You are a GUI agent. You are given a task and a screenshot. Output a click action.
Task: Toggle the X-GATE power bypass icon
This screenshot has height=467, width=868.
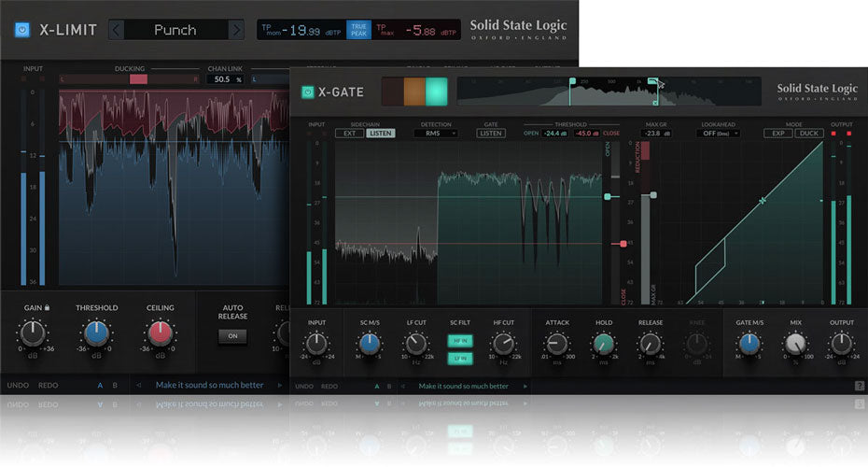tap(307, 92)
